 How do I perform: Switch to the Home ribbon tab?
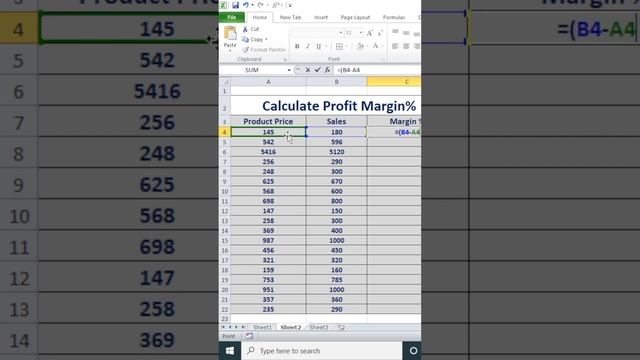[260, 17]
